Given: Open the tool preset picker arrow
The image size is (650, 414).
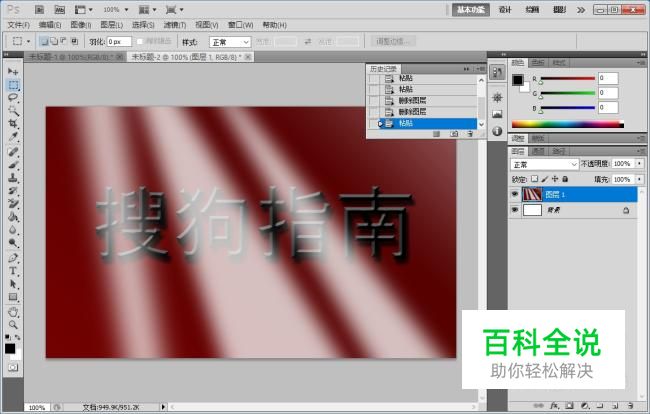Looking at the screenshot, I should coord(28,41).
